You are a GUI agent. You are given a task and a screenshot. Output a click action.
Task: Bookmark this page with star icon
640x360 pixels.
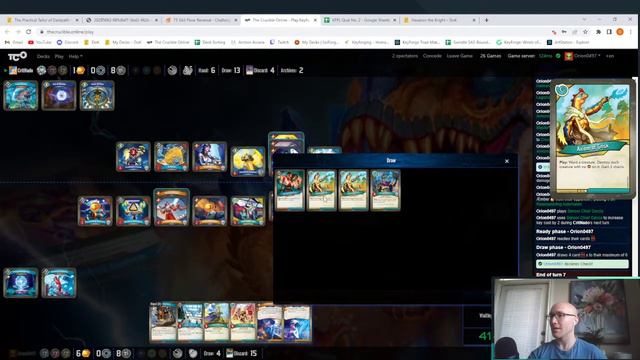click(585, 31)
